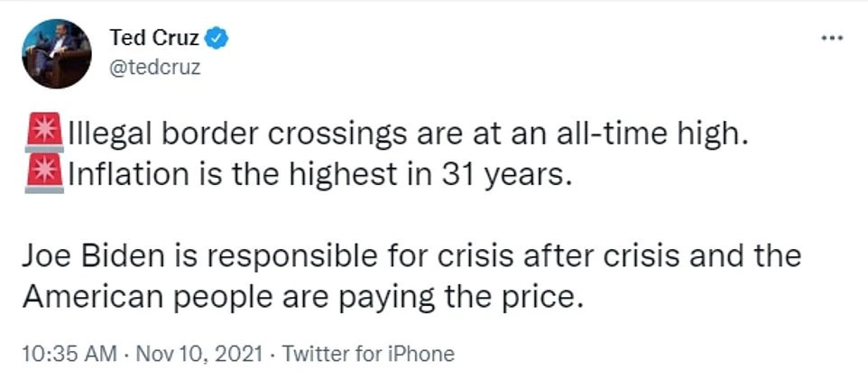Click the number 31 in the tweet
This screenshot has height=389, width=868.
457,175
